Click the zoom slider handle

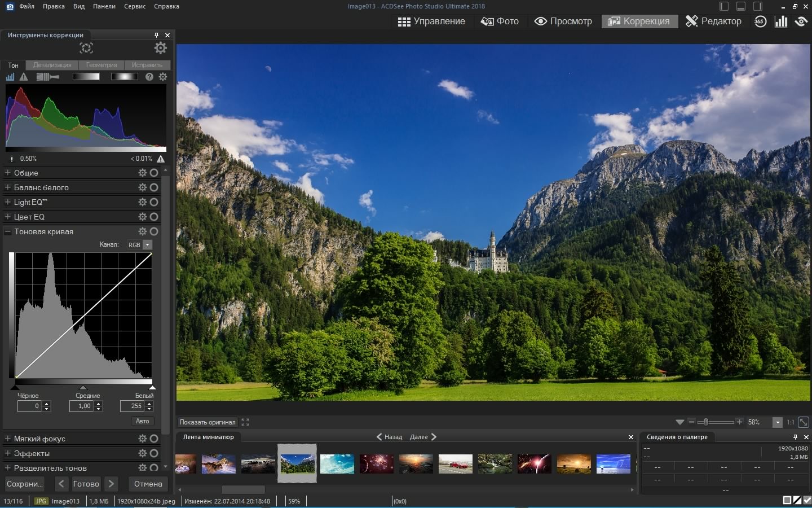(x=705, y=422)
